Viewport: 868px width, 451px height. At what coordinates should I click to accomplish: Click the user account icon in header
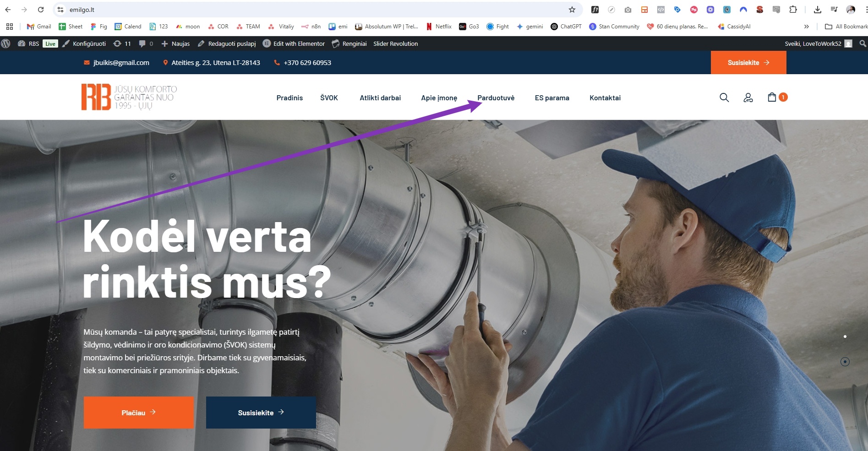tap(748, 98)
